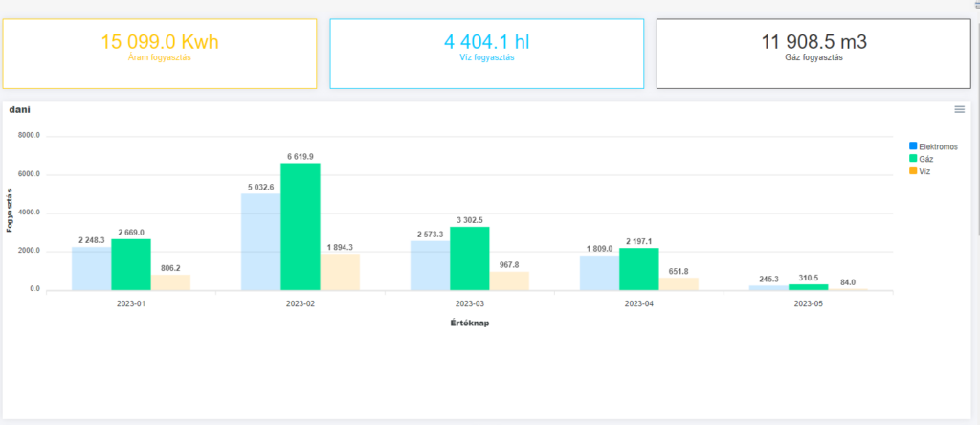980x425 pixels.
Task: Select the Áram fogyasztás summary card
Action: pyautogui.click(x=160, y=53)
